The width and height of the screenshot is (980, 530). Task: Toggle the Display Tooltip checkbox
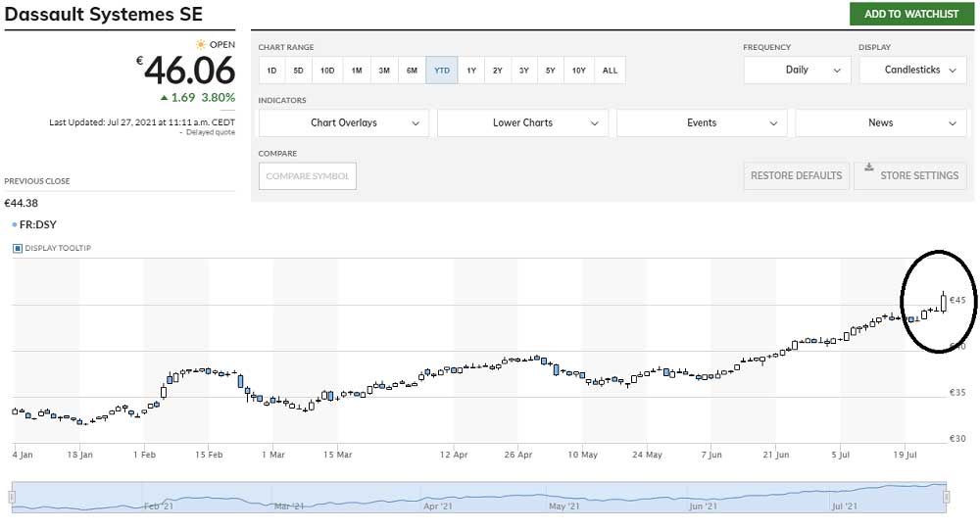pos(18,248)
